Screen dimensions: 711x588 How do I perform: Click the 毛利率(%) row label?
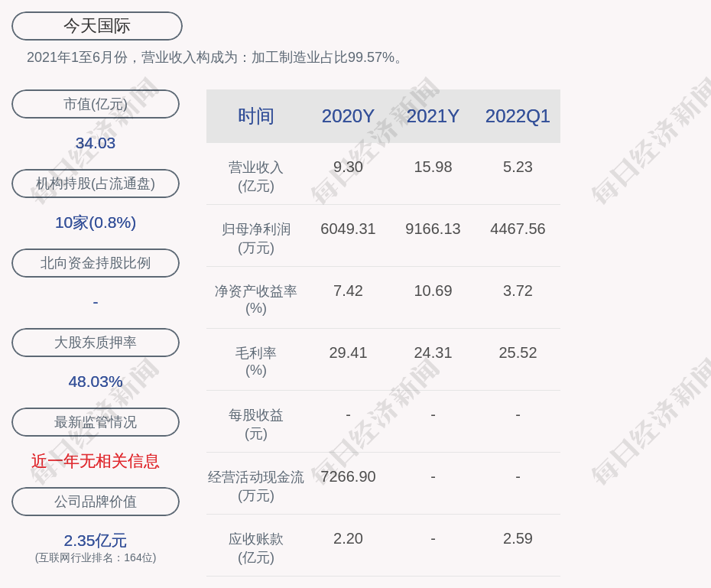point(256,362)
